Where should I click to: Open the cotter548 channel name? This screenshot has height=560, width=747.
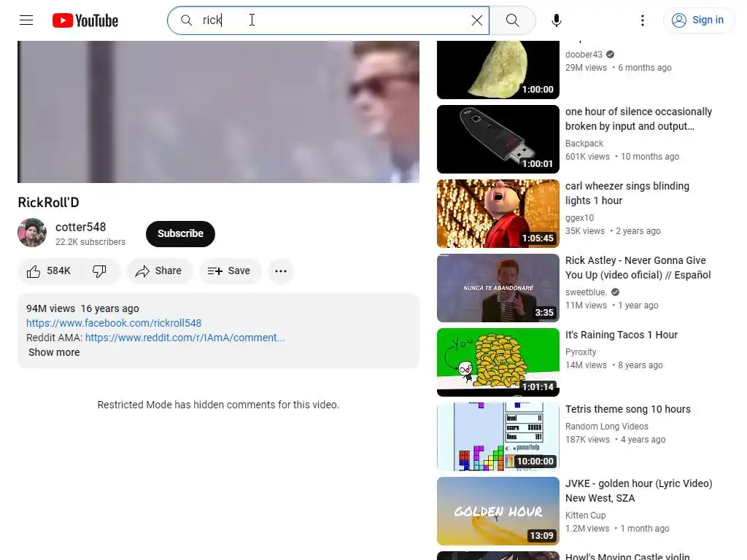80,227
